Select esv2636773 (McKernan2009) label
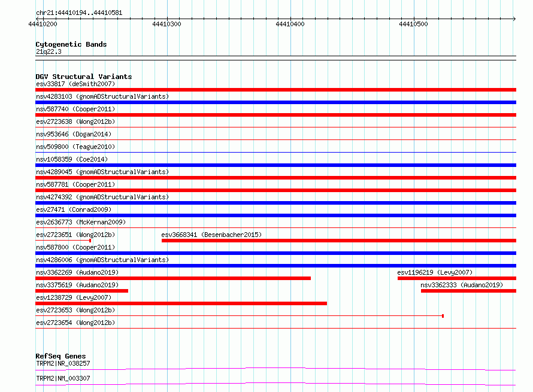533x392 pixels. tap(81, 222)
